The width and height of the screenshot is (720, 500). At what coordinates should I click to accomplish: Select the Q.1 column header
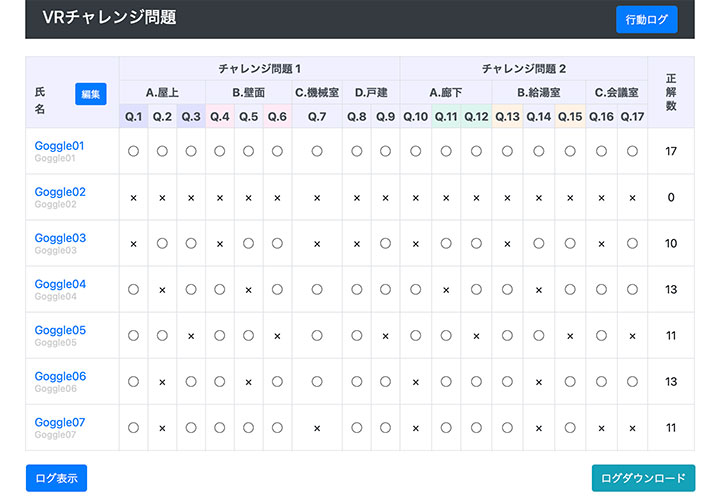pos(134,117)
